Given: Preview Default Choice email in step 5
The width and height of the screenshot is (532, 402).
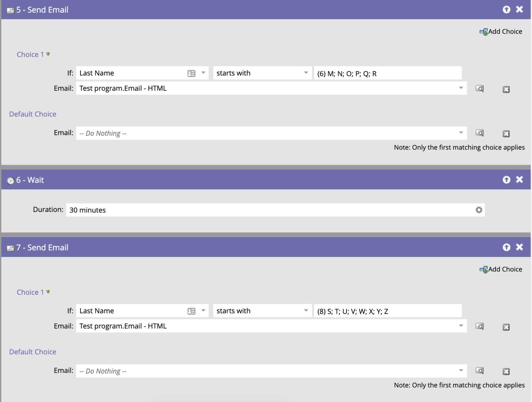Looking at the screenshot, I should [x=480, y=133].
